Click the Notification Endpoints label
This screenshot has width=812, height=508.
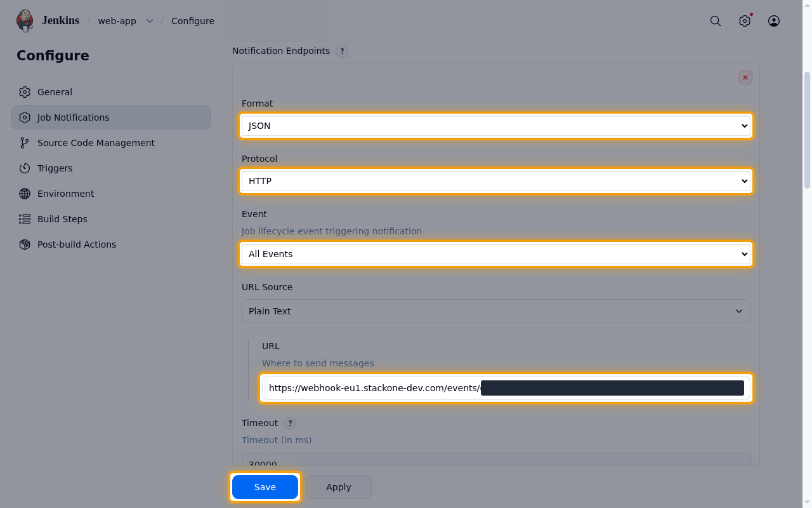(281, 51)
